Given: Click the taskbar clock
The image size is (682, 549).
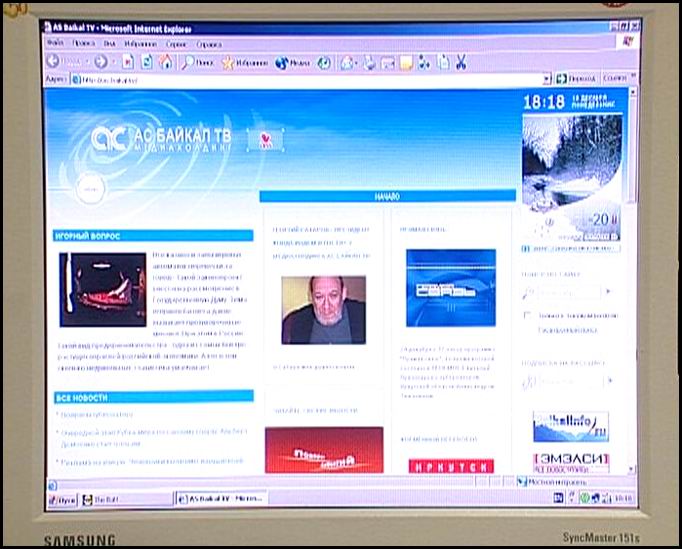Looking at the screenshot, I should tap(623, 498).
